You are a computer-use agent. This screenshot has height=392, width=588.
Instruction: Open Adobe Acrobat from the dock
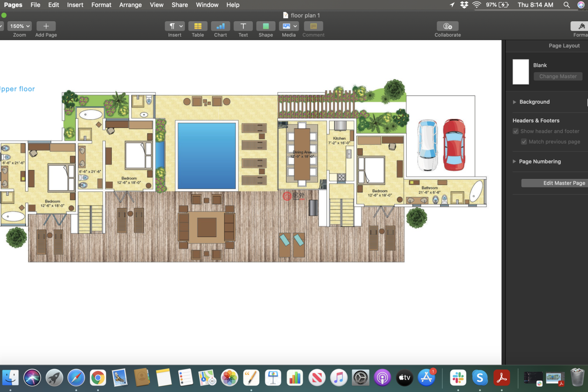[x=502, y=378]
